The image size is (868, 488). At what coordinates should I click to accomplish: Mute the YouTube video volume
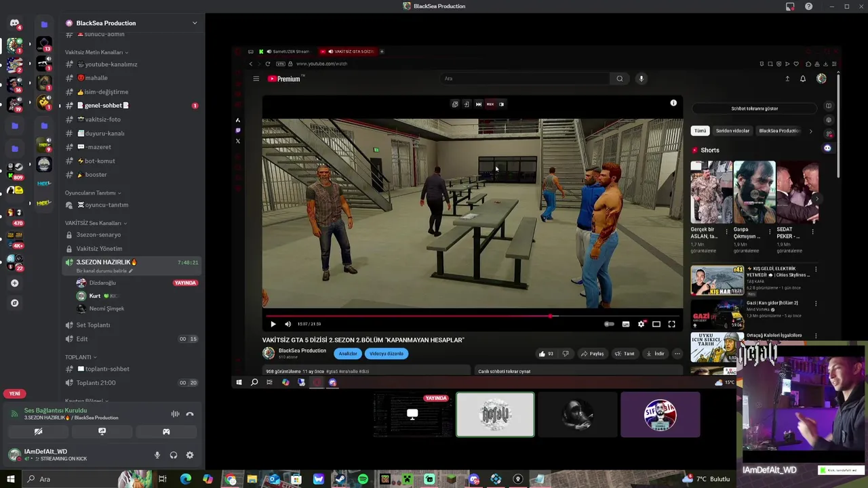coord(288,324)
